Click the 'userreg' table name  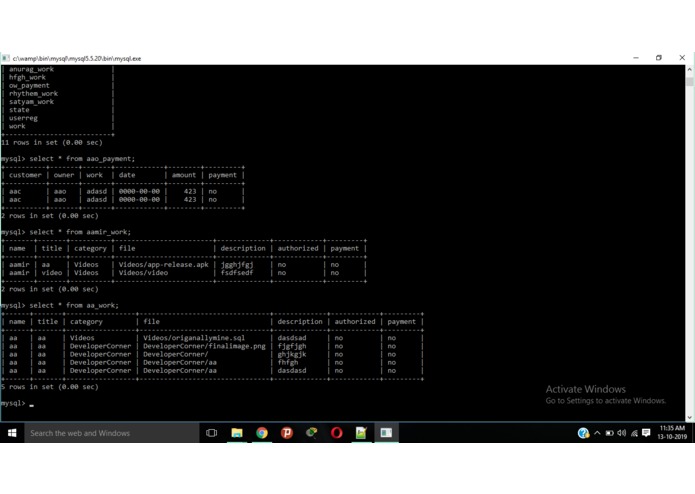[x=23, y=118]
